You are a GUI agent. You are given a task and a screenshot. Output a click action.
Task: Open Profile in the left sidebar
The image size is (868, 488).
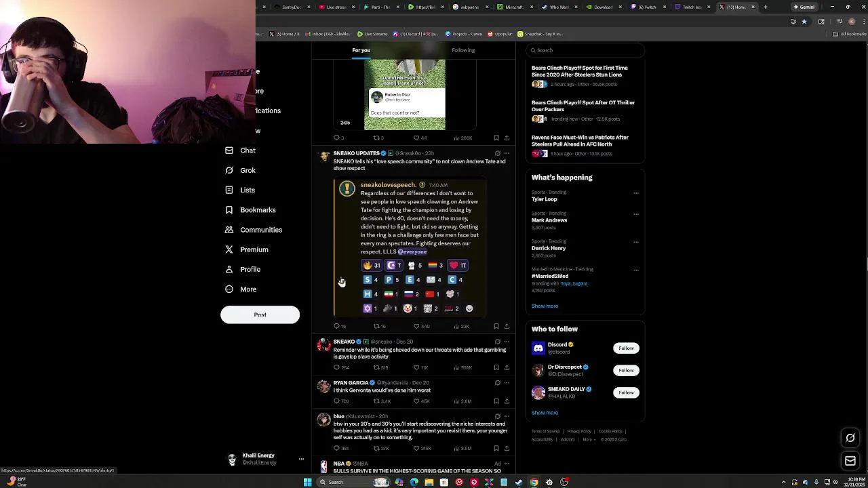[243, 269]
